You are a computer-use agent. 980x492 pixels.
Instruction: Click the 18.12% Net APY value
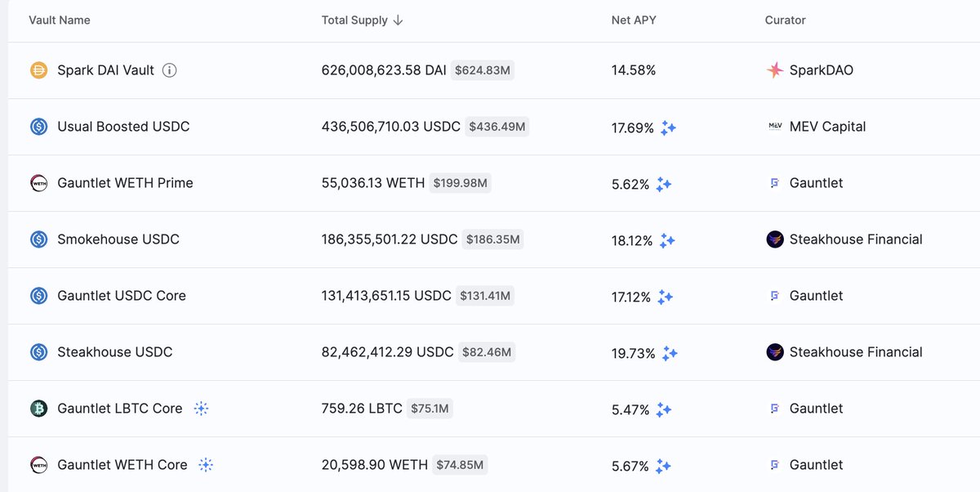point(632,240)
